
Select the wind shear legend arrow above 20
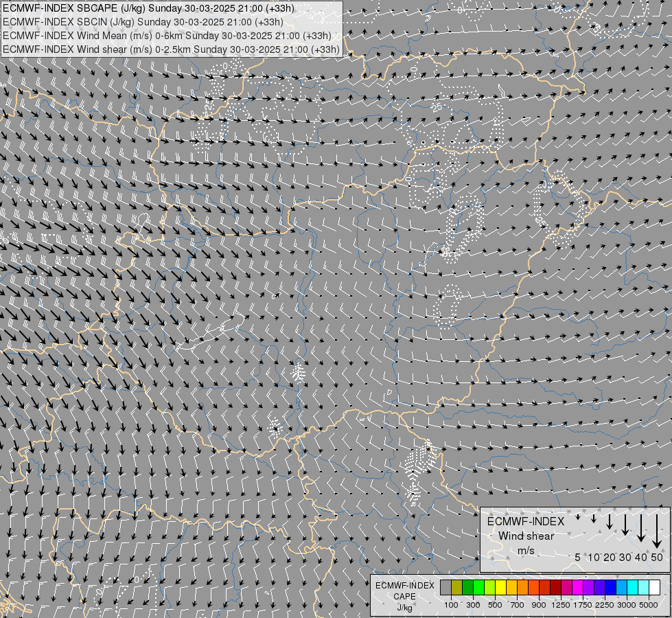(x=610, y=521)
